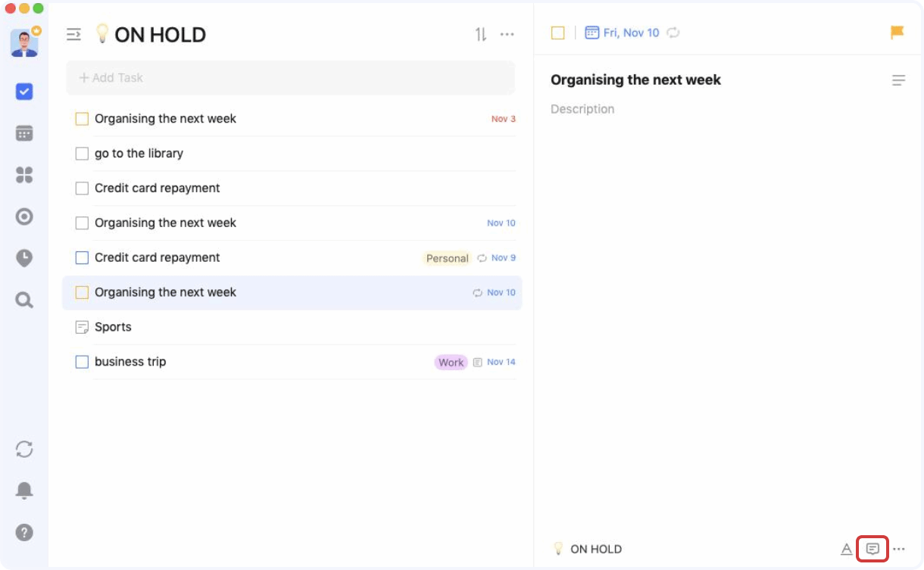The width and height of the screenshot is (924, 570).
Task: Mark 'business trip' task as complete
Action: [82, 362]
